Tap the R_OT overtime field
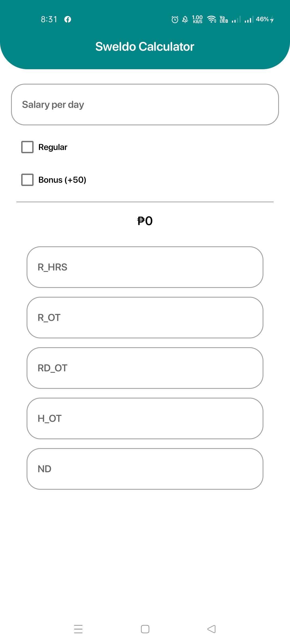The image size is (290, 644). click(x=145, y=317)
